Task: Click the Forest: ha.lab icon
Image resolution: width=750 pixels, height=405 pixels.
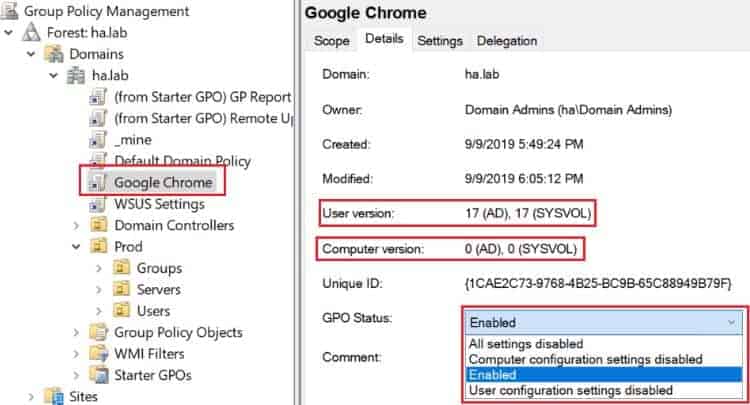Action: point(32,32)
